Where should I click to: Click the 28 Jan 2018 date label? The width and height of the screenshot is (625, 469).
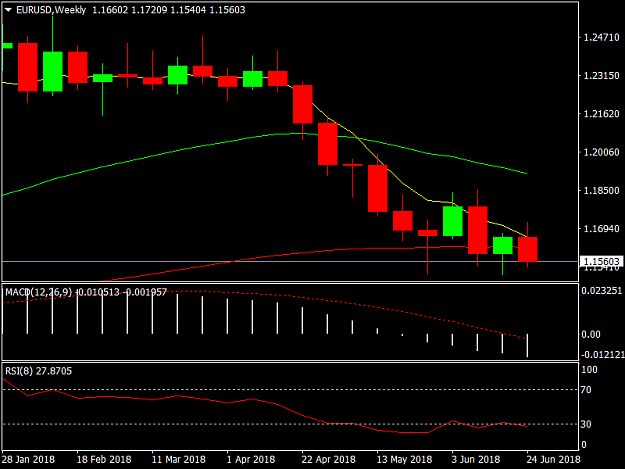pyautogui.click(x=28, y=459)
